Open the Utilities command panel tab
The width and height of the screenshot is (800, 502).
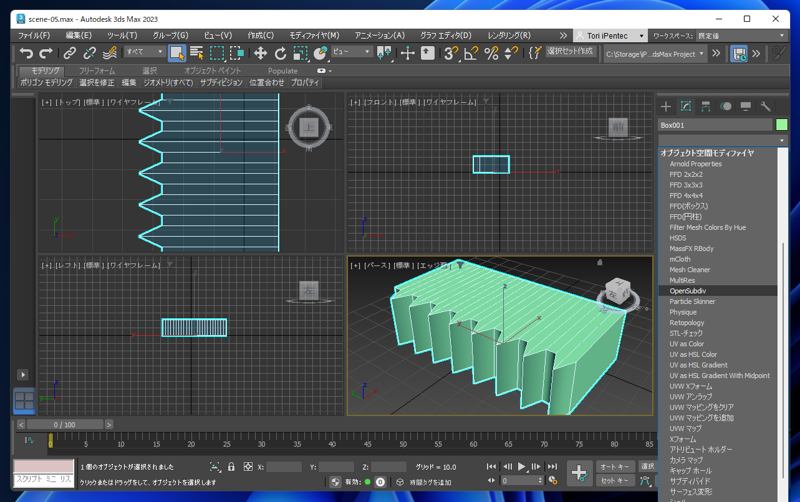pos(765,106)
